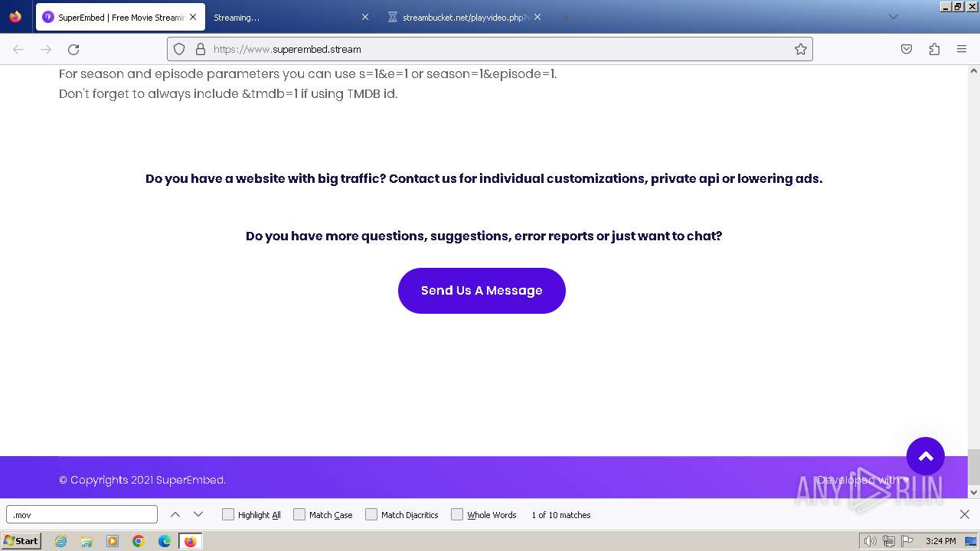Image resolution: width=980 pixels, height=551 pixels.
Task: Go back to previous page
Action: (18, 49)
